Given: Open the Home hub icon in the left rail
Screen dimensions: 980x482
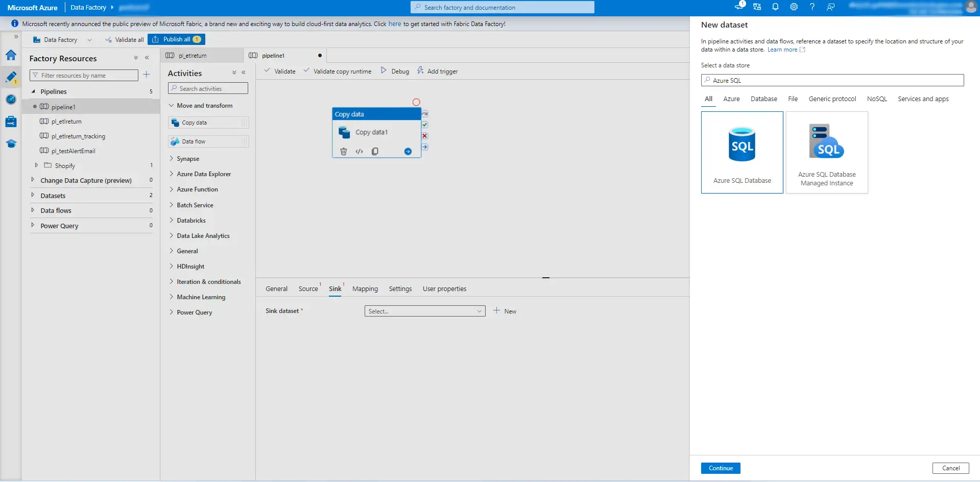Looking at the screenshot, I should coord(11,55).
